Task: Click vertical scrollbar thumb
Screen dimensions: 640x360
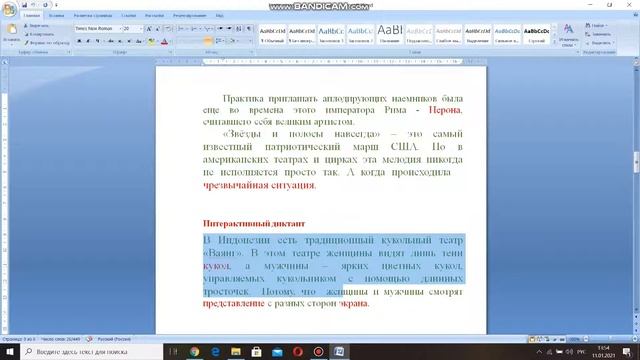Action: click(x=636, y=162)
